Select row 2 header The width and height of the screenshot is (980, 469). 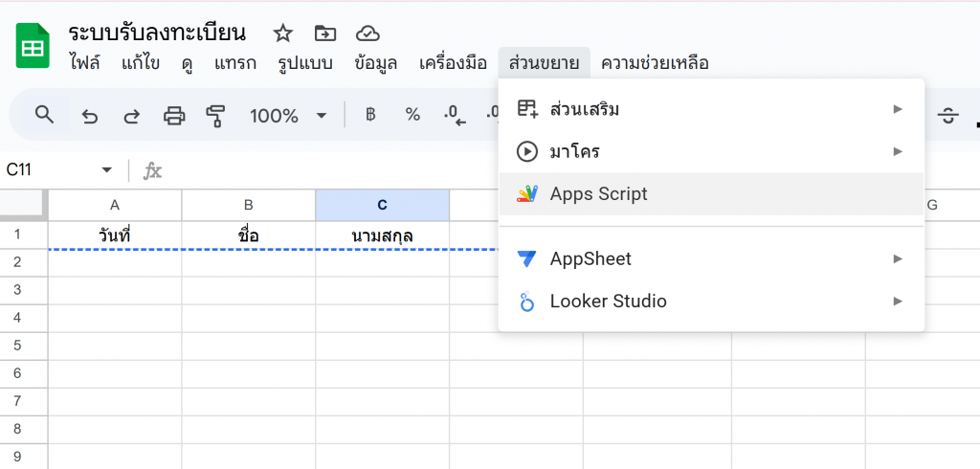(24, 262)
